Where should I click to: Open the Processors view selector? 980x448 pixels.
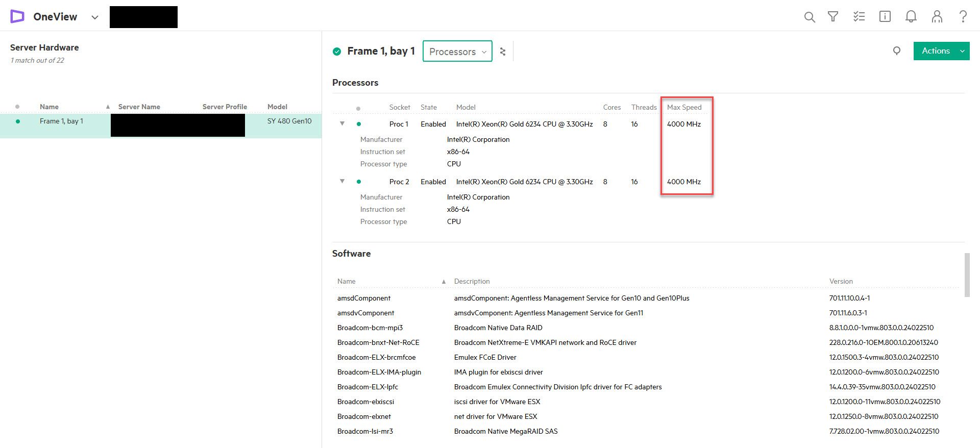457,52
